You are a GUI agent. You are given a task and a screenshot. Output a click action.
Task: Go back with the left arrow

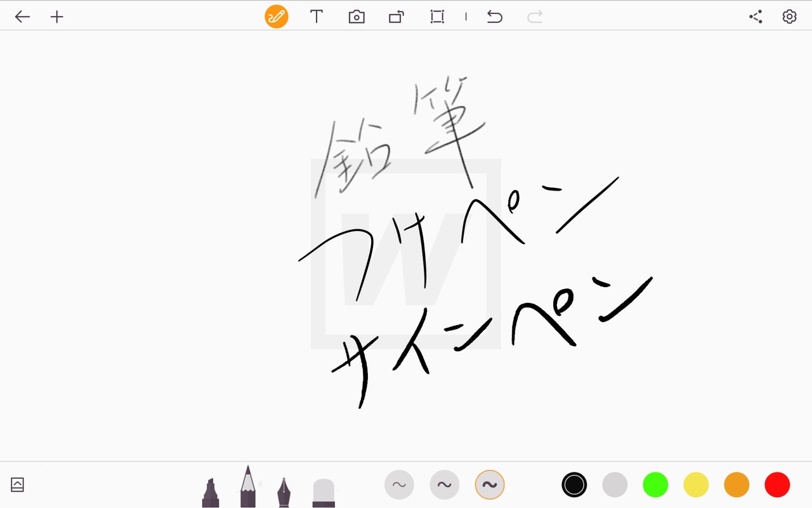pos(22,17)
